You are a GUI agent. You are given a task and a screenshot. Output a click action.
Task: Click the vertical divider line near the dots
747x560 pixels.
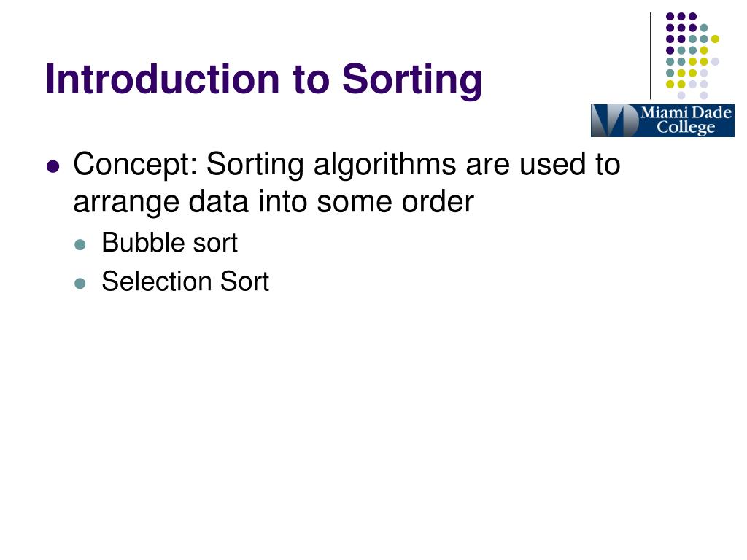point(650,55)
